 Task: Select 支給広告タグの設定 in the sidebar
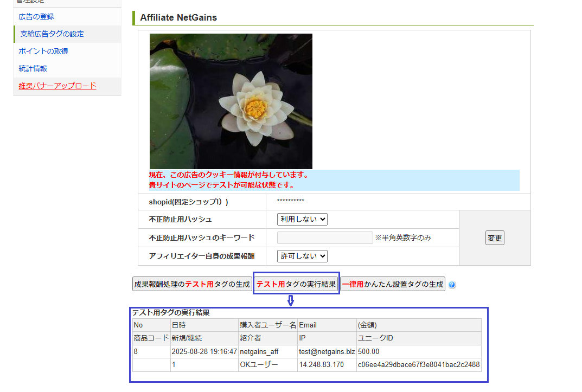[52, 34]
